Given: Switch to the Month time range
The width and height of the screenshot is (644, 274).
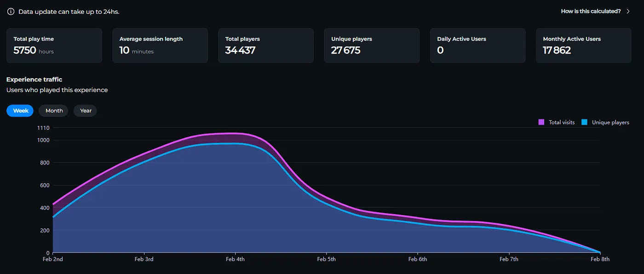Looking at the screenshot, I should click(54, 111).
